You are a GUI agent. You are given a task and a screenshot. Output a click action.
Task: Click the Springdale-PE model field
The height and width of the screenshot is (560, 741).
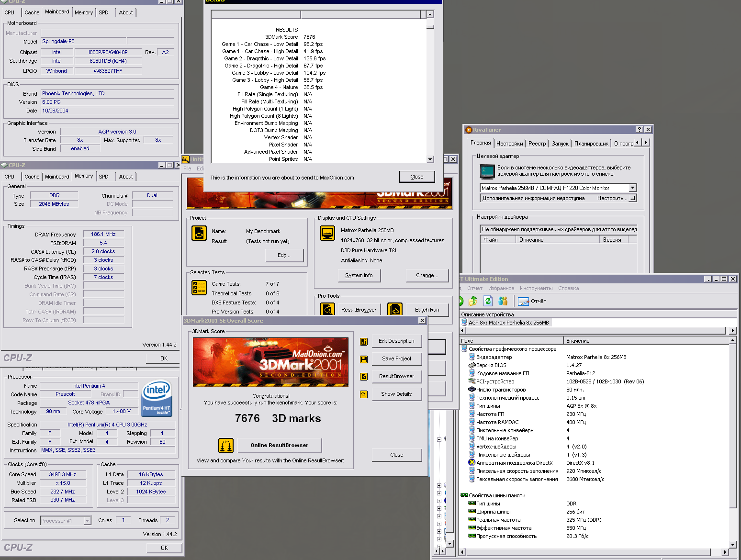[x=83, y=42]
